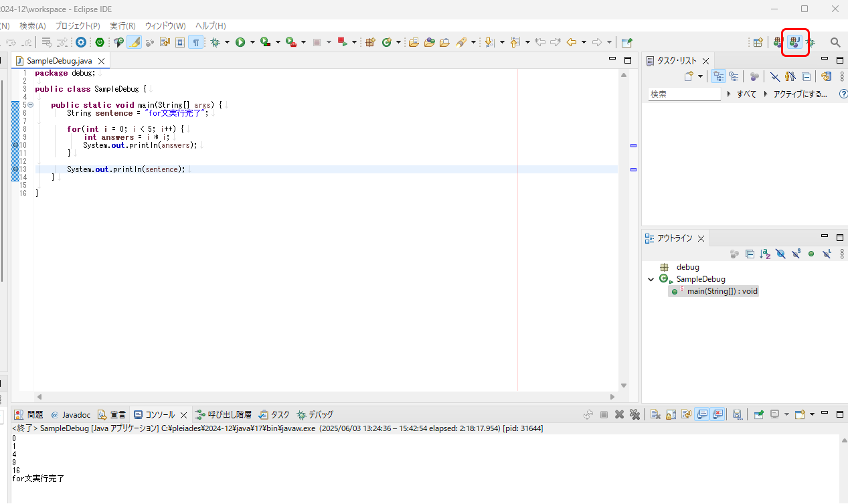Collapse all nodes in Outline view
848x504 pixels.
[750, 254]
